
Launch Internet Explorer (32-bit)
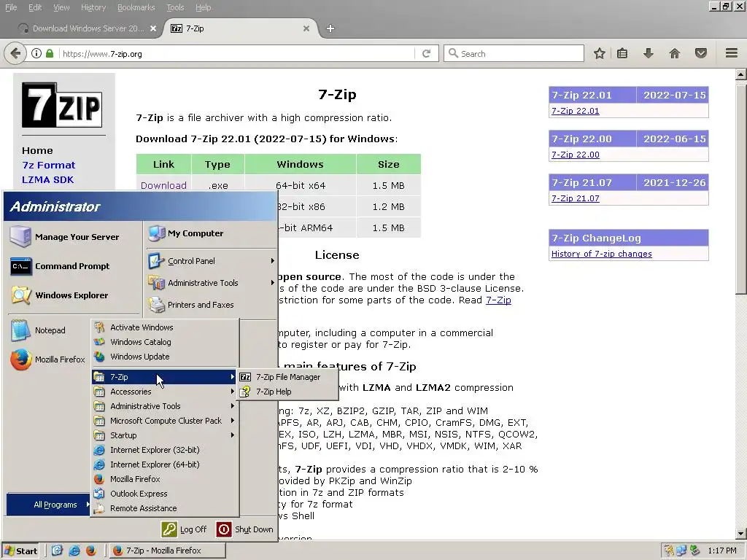tap(155, 450)
